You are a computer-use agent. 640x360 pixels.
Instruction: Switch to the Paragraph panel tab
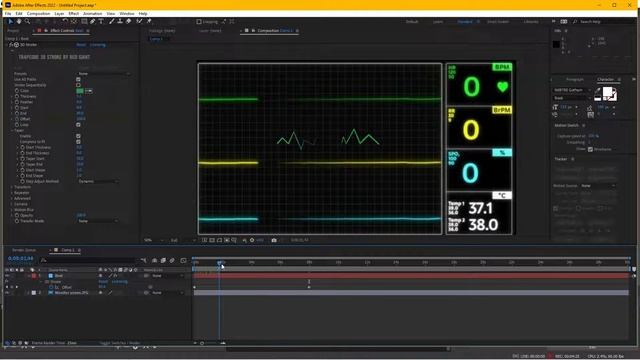[x=575, y=80]
